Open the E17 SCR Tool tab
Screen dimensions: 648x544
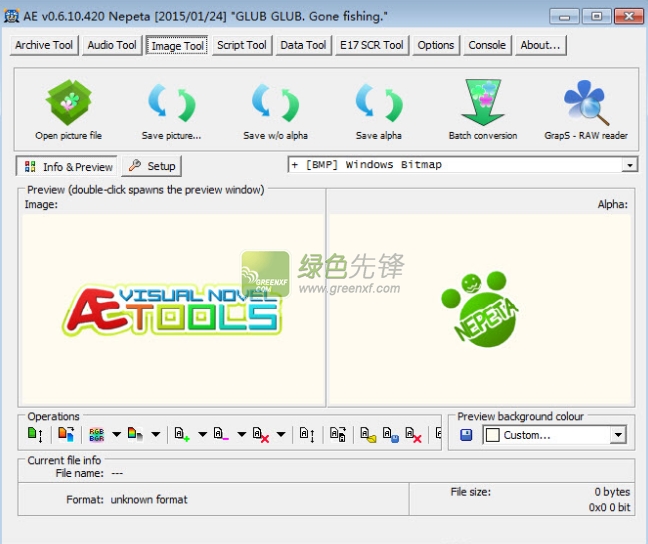coord(372,45)
